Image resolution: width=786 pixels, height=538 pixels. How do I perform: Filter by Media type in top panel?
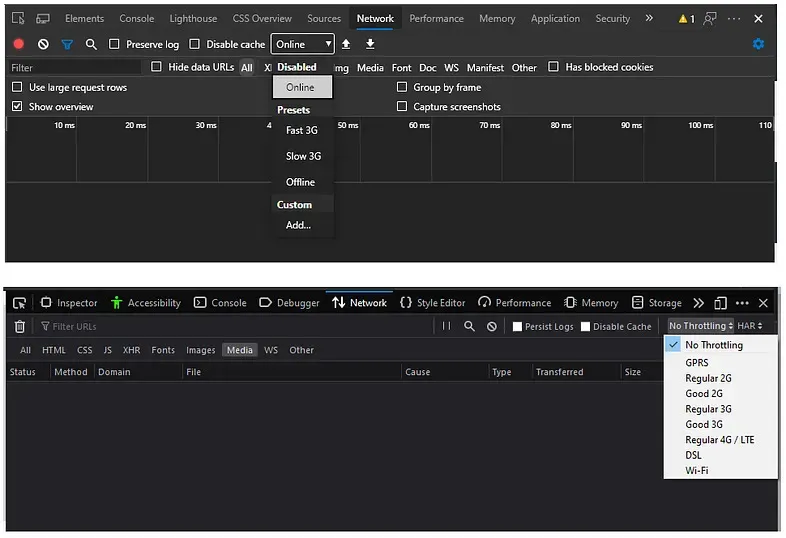click(x=370, y=68)
